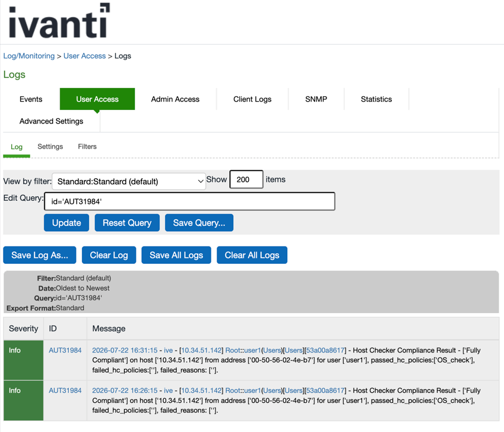Open AUT31984 ID link in 16:26:15 row

click(65, 390)
